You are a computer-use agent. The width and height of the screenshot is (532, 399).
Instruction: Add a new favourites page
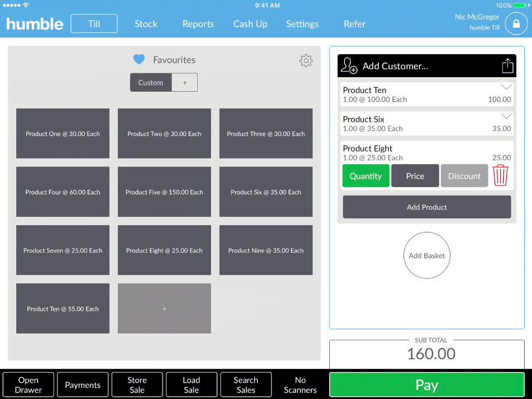184,83
